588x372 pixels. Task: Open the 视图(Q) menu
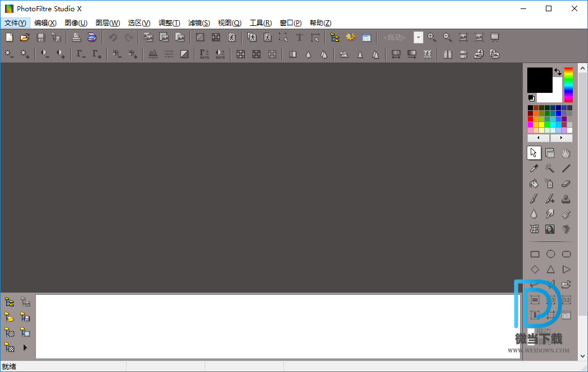(x=229, y=23)
